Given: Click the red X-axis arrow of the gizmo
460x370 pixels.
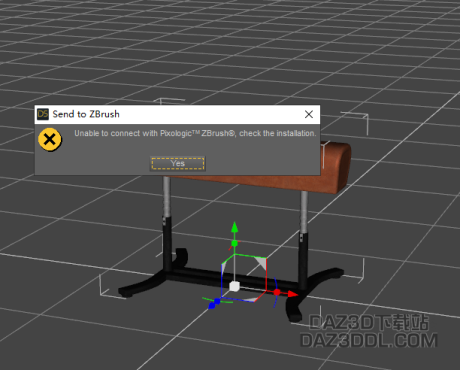Looking at the screenshot, I should click(292, 294).
